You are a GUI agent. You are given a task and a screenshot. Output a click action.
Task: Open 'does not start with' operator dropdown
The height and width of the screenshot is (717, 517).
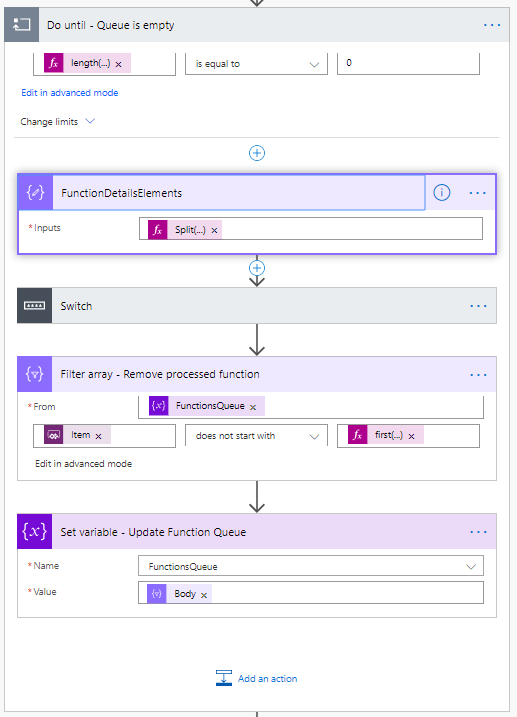(256, 436)
